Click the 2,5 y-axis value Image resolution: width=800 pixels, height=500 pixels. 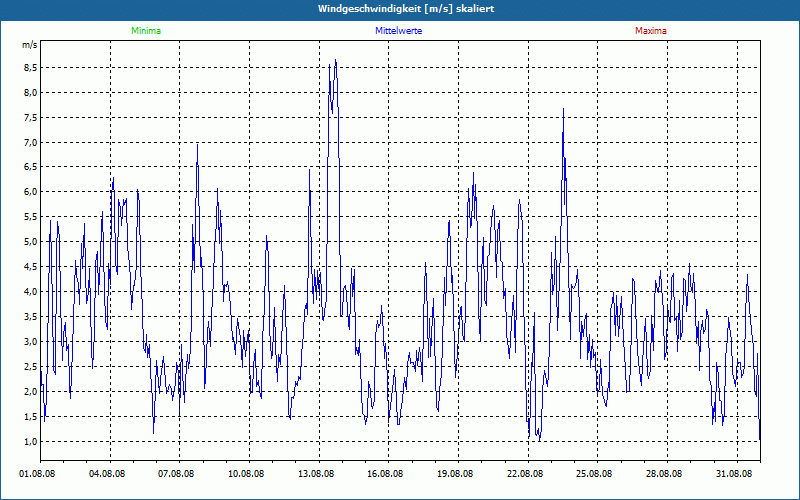[x=31, y=367]
